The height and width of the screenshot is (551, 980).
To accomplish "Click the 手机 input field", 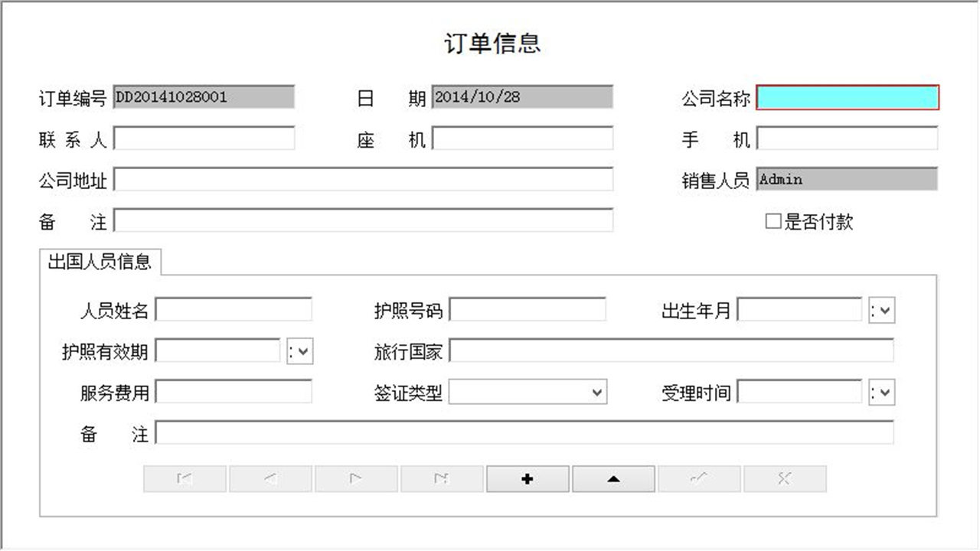I will (x=846, y=139).
